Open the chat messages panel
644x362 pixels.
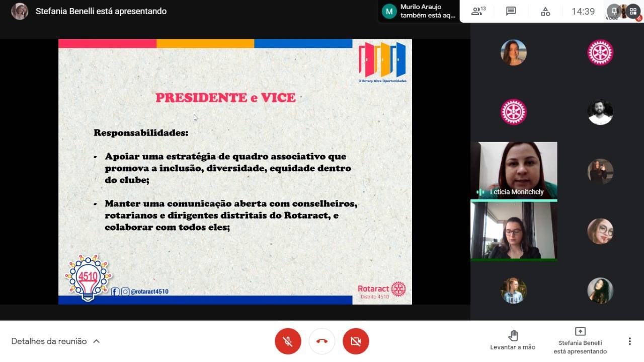pyautogui.click(x=511, y=11)
